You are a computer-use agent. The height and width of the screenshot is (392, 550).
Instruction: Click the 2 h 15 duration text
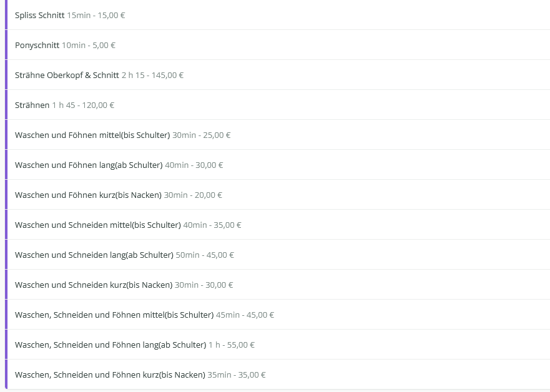pos(133,75)
